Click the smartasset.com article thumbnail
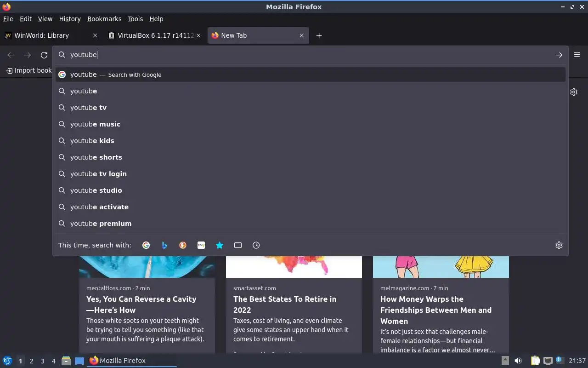 point(294,267)
